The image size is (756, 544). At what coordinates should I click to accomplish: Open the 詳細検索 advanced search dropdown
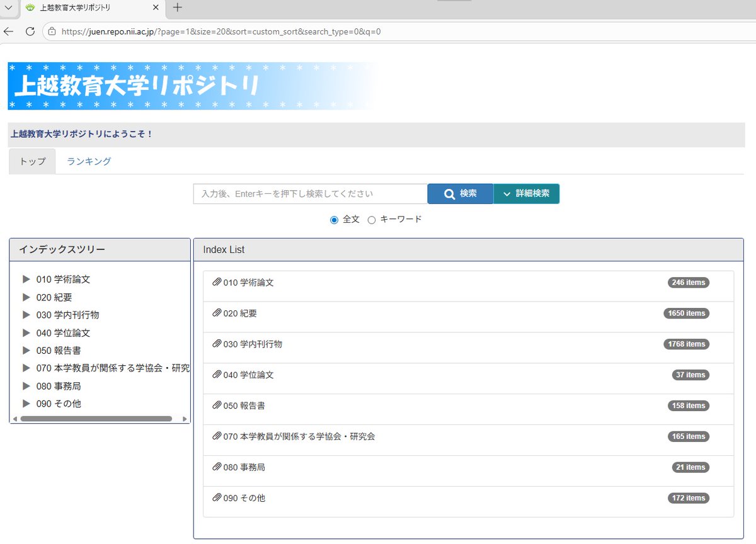point(526,194)
